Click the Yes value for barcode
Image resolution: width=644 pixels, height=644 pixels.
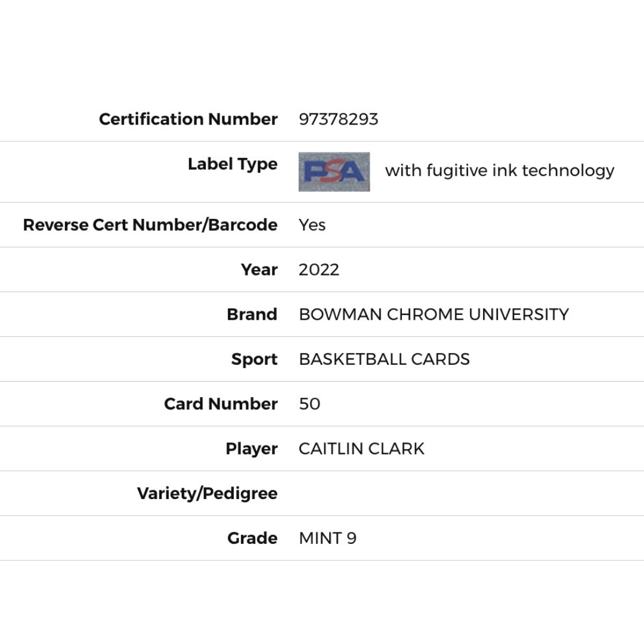pos(312,225)
